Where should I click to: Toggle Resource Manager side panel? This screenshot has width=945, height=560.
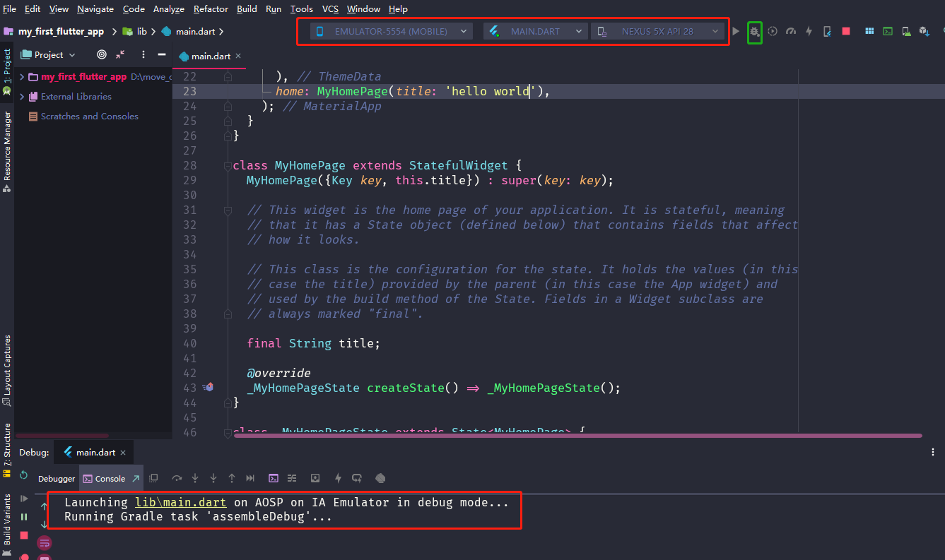[x=7, y=150]
